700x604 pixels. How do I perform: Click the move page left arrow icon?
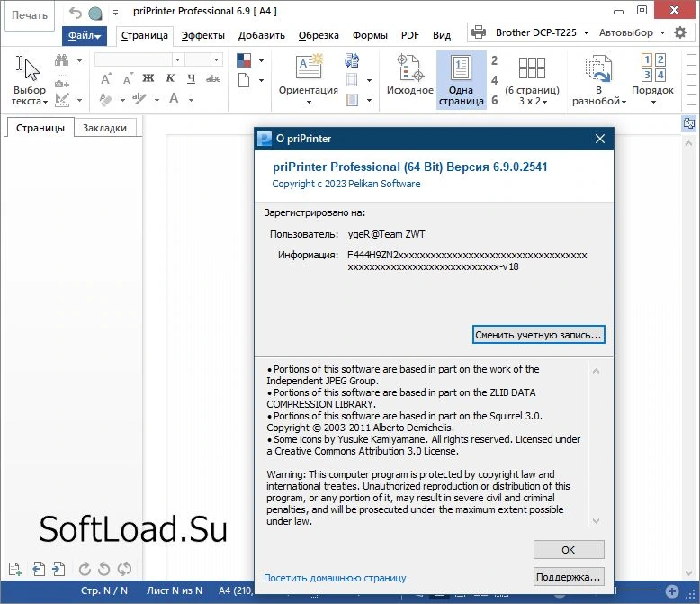point(39,569)
